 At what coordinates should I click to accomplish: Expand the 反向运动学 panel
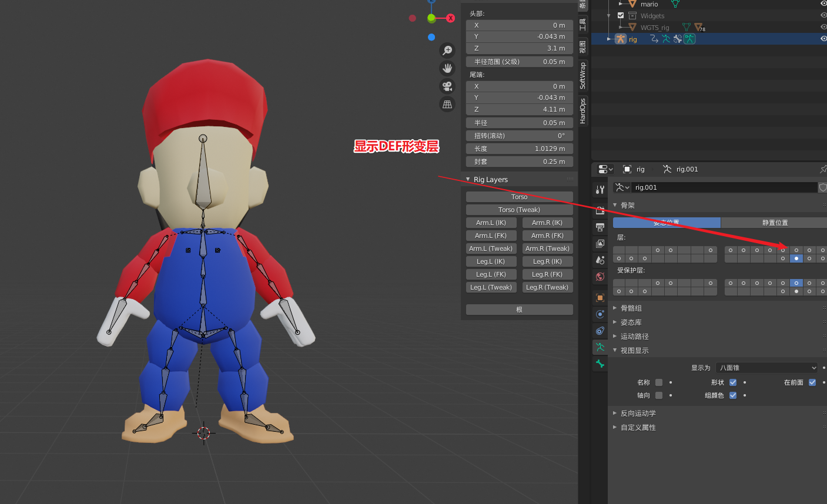coord(615,413)
